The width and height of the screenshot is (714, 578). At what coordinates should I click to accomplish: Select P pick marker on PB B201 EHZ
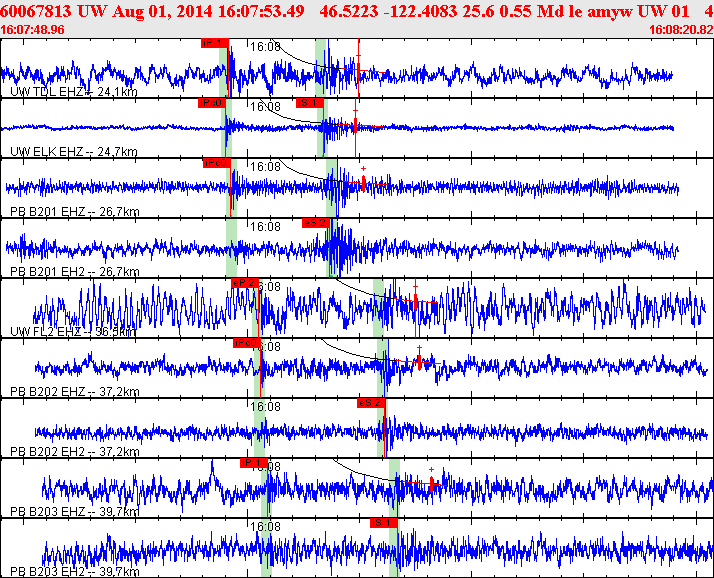coord(216,162)
